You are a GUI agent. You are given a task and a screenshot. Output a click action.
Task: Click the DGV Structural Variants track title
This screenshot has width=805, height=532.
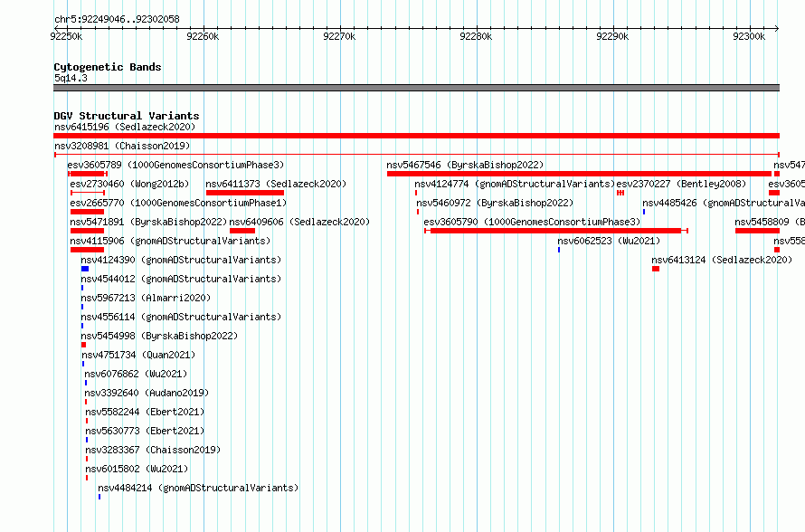pyautogui.click(x=127, y=116)
